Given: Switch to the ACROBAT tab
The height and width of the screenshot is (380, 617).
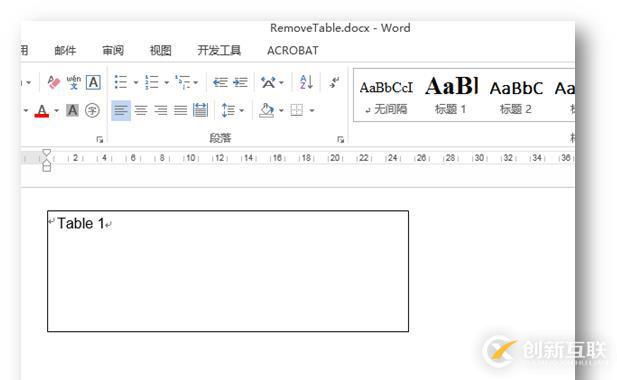Looking at the screenshot, I should click(x=293, y=50).
